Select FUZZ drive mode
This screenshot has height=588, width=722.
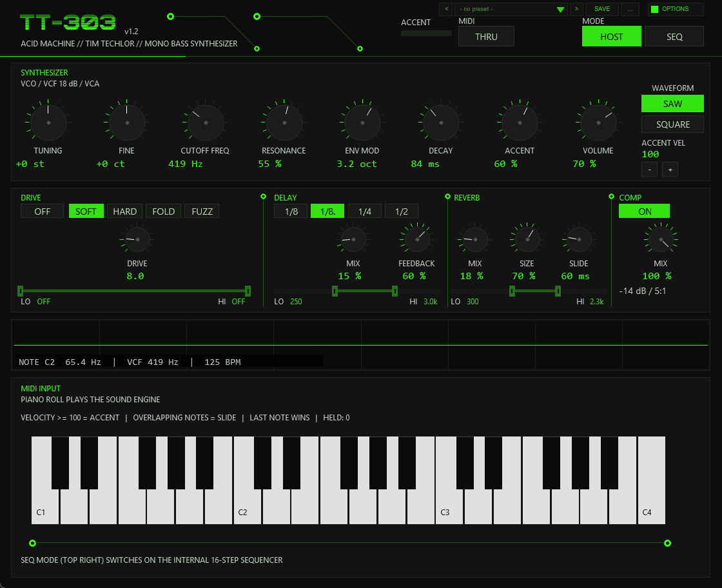tap(202, 211)
